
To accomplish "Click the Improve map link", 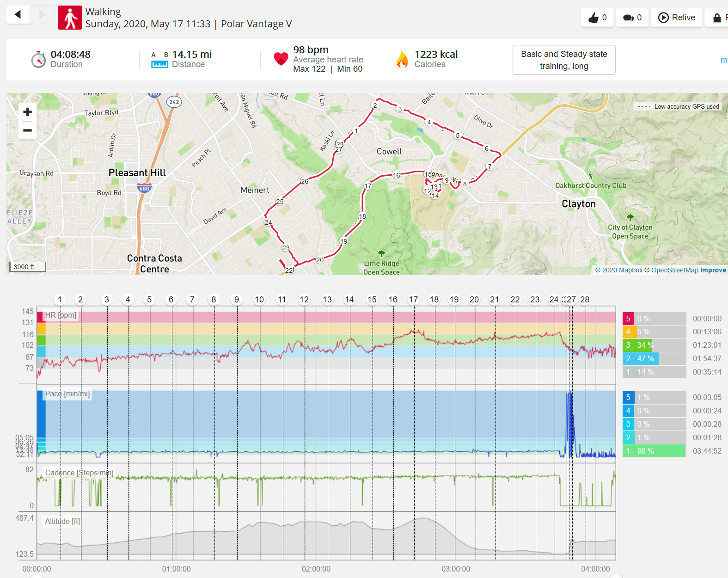I will pyautogui.click(x=713, y=270).
